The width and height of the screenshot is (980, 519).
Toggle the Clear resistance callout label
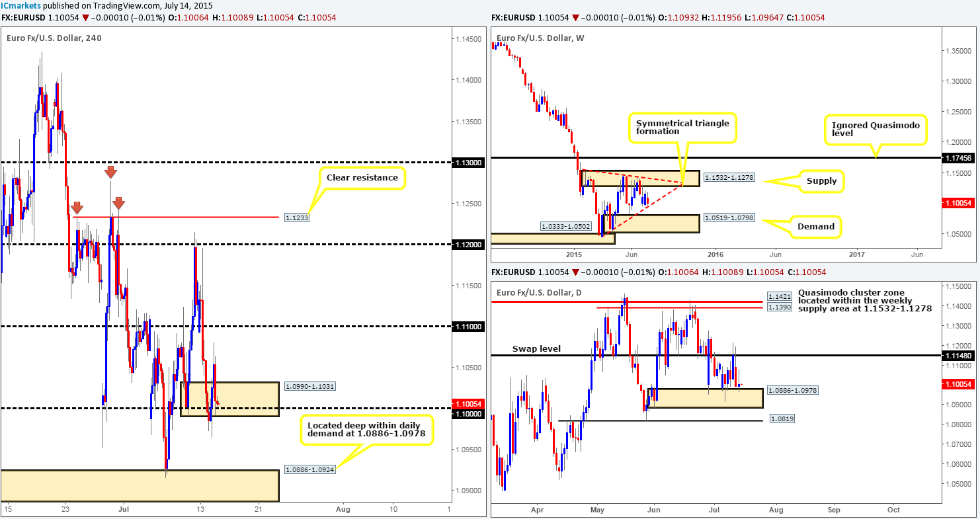coord(362,177)
